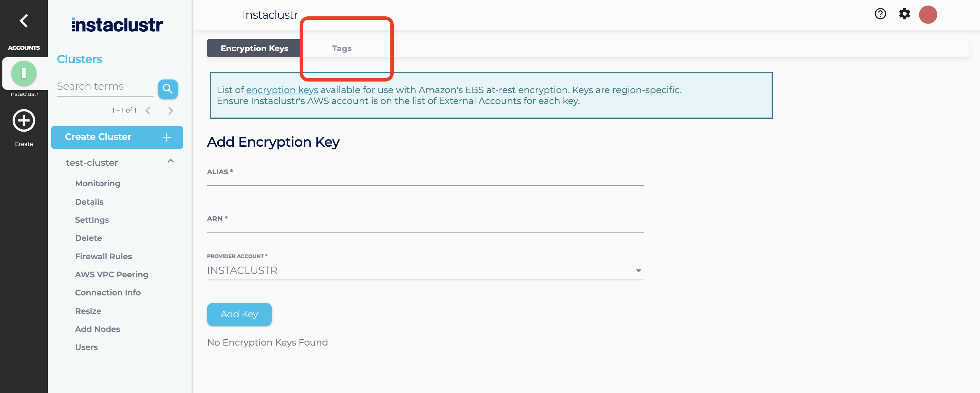
Task: Open AWS VPC Peering settings
Action: click(x=112, y=274)
